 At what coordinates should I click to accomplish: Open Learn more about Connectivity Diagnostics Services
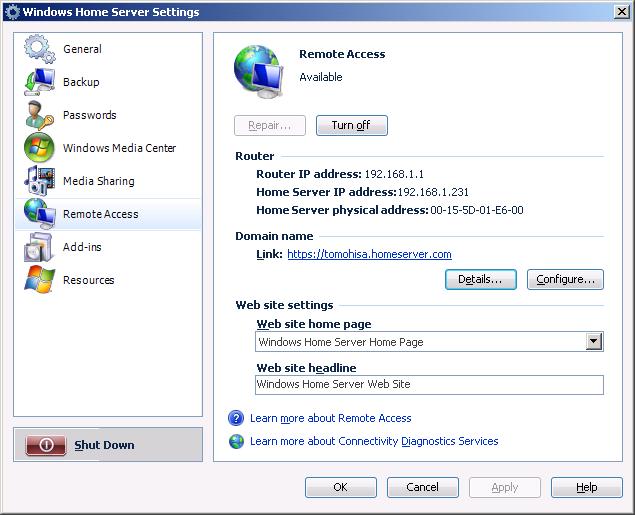point(374,441)
